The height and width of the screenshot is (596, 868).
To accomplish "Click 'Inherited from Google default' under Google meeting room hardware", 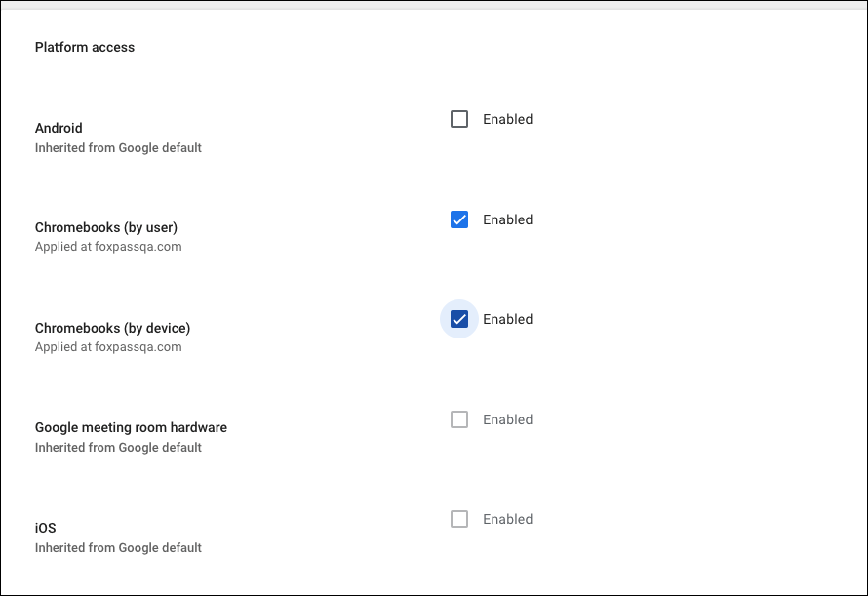I will pos(118,447).
